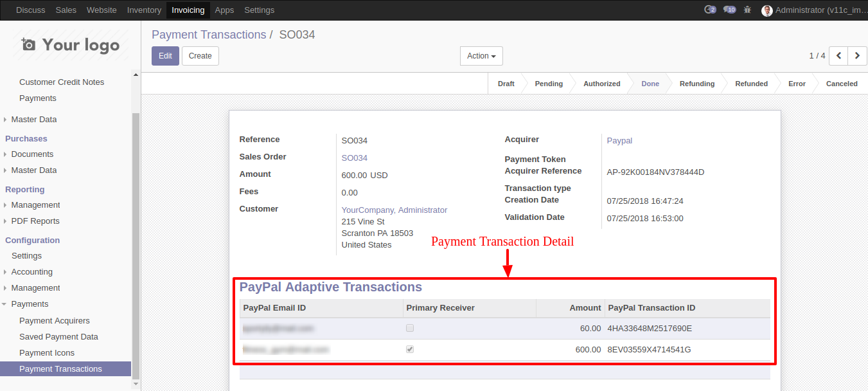The height and width of the screenshot is (391, 868).
Task: Click the Create button
Action: (x=200, y=56)
